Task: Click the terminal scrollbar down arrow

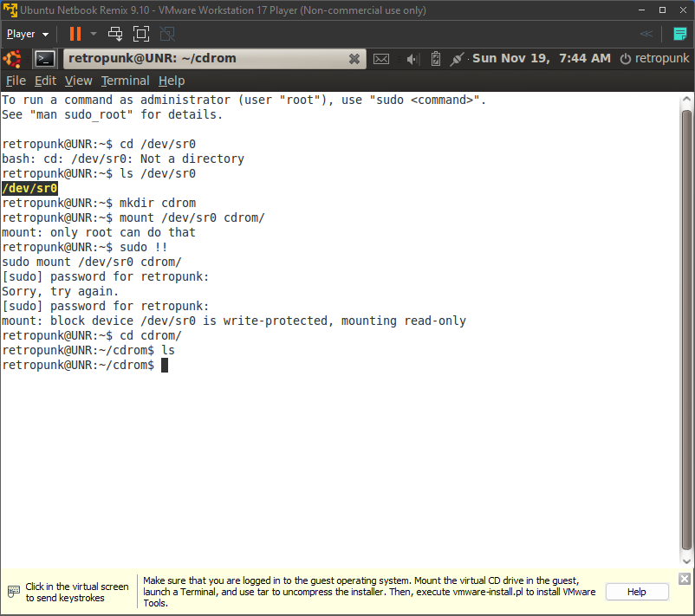Action: (x=686, y=561)
